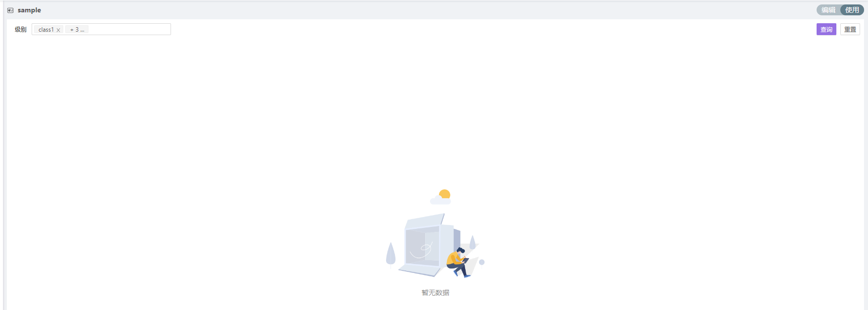Click the sun-and-cloud graphic in illustration
The width and height of the screenshot is (868, 310).
tap(441, 197)
